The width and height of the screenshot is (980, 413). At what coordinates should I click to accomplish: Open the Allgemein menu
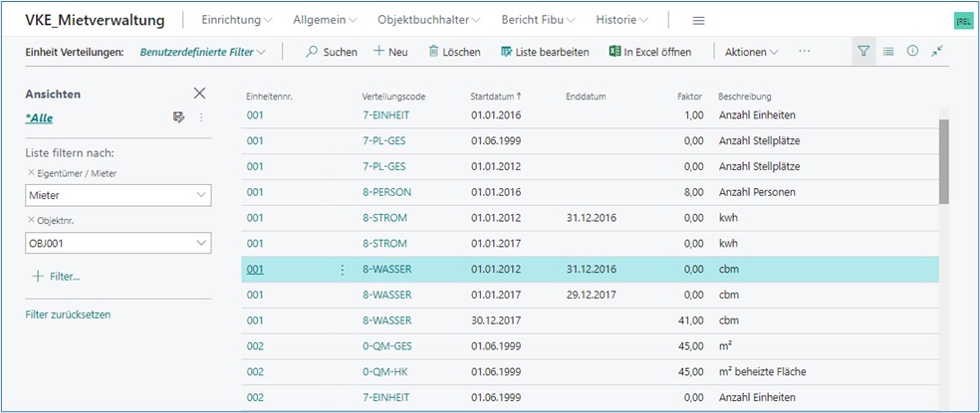[325, 20]
